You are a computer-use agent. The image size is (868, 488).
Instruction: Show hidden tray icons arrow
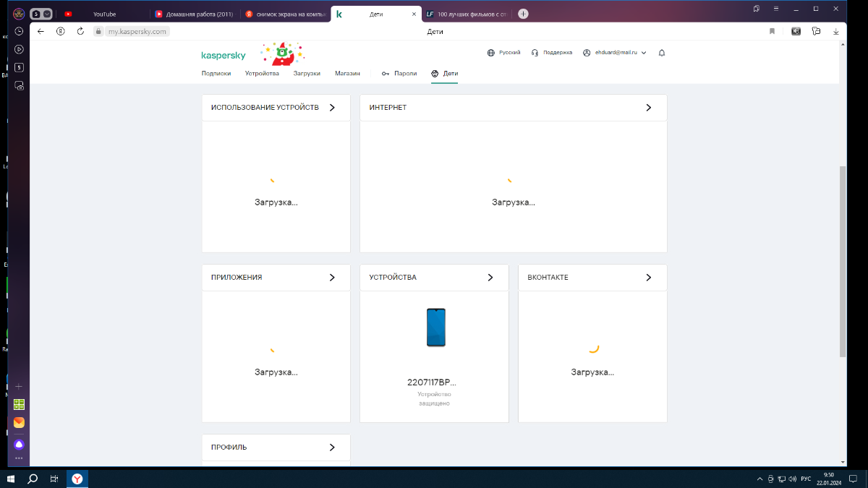pyautogui.click(x=759, y=479)
